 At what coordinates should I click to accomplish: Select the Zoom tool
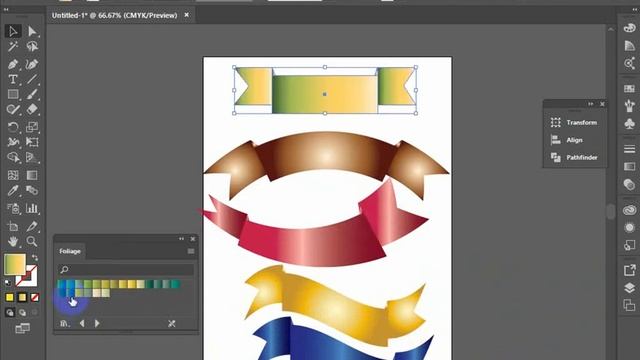(32, 242)
